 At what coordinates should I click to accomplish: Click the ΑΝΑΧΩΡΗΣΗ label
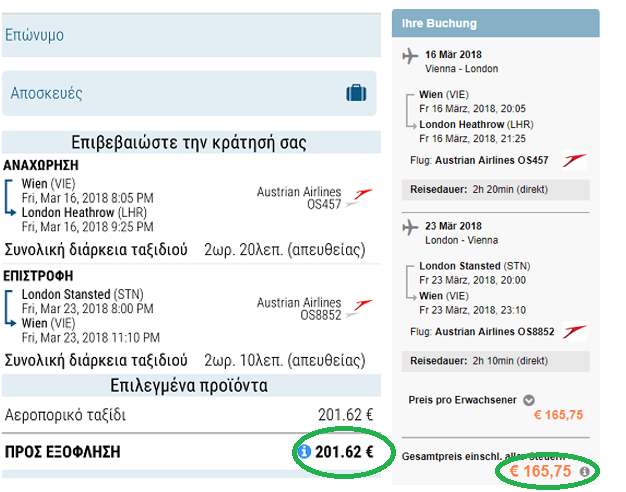point(41,165)
